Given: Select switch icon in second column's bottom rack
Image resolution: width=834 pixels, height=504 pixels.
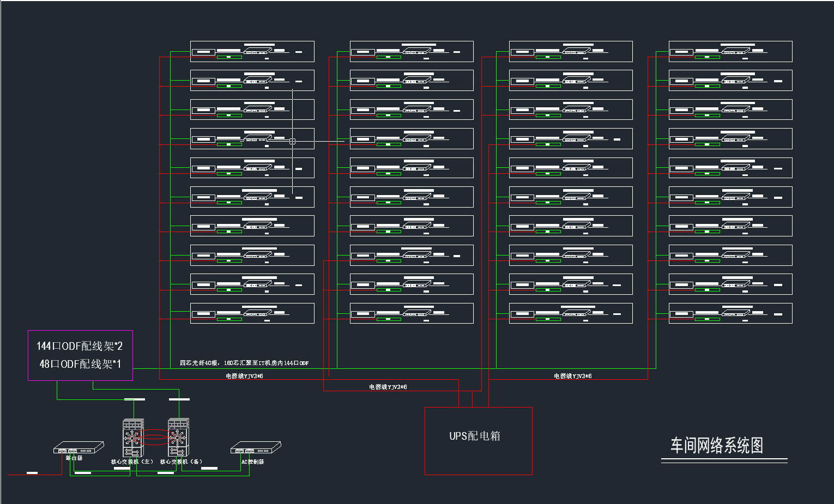Looking at the screenshot, I should 417,313.
